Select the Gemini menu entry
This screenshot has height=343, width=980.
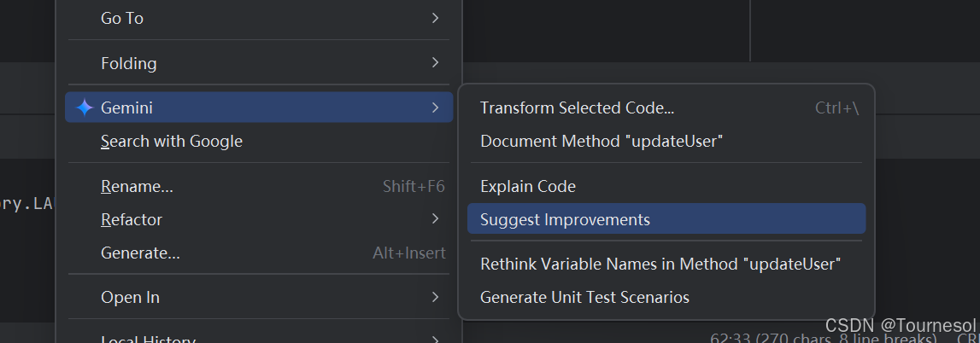(x=126, y=108)
